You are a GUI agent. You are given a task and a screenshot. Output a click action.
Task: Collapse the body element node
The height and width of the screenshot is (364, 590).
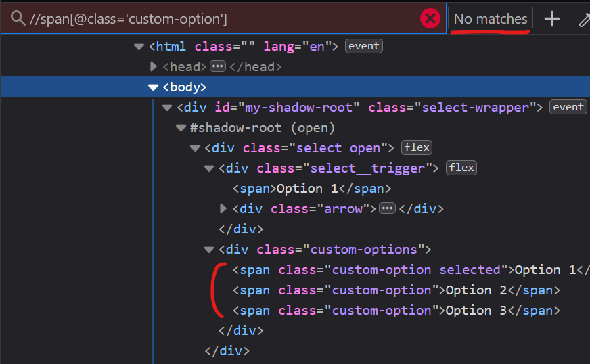point(154,87)
